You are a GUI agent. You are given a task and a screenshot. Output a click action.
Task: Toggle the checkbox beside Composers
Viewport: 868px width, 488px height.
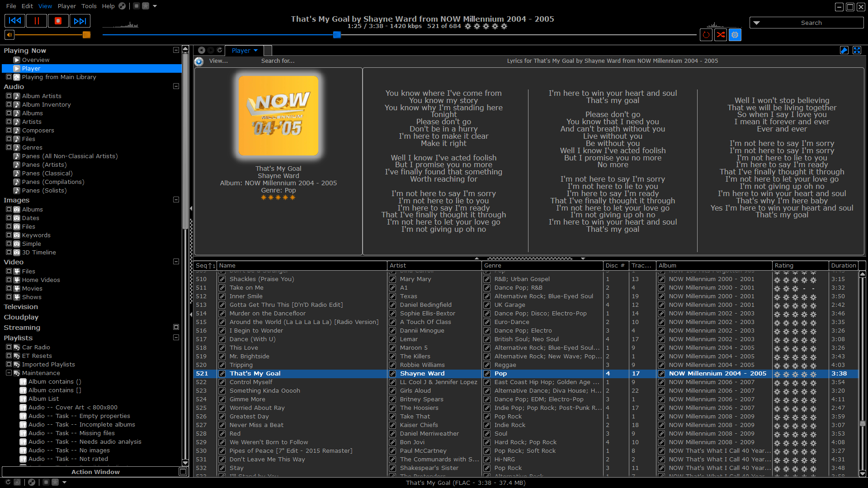coord(9,130)
